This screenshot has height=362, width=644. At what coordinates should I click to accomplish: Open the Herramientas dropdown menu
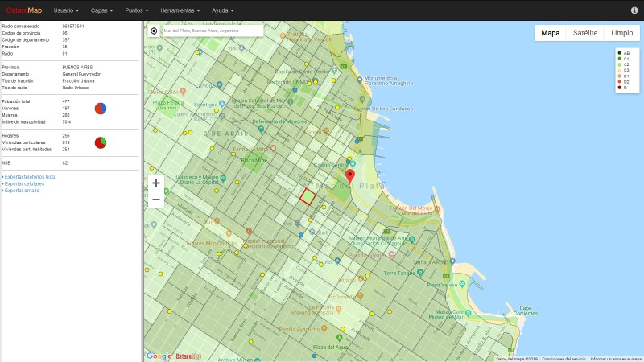[x=180, y=10]
